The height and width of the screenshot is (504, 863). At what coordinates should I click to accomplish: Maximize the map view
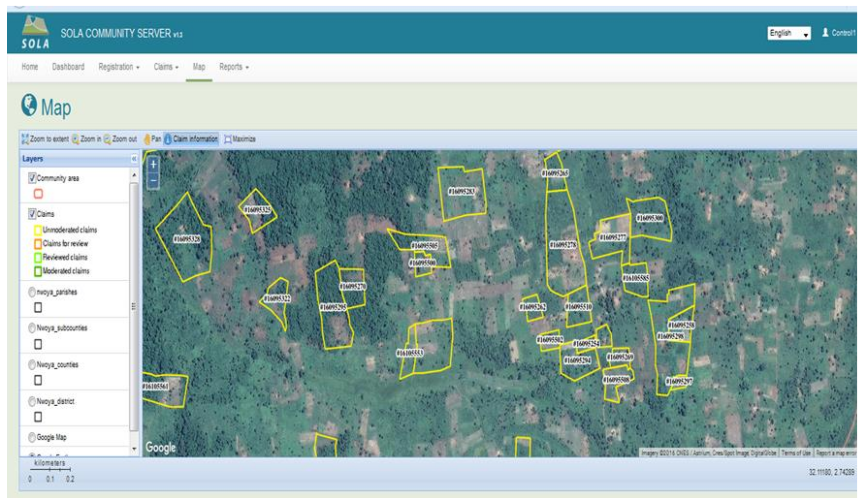click(240, 139)
